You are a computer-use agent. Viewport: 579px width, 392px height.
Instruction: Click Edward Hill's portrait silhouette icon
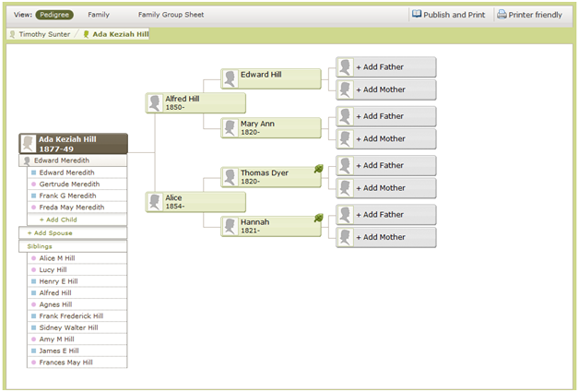230,78
